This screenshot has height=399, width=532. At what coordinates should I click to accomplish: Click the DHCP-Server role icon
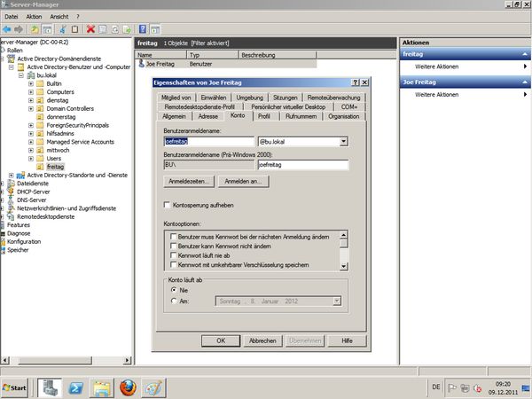pos(12,192)
